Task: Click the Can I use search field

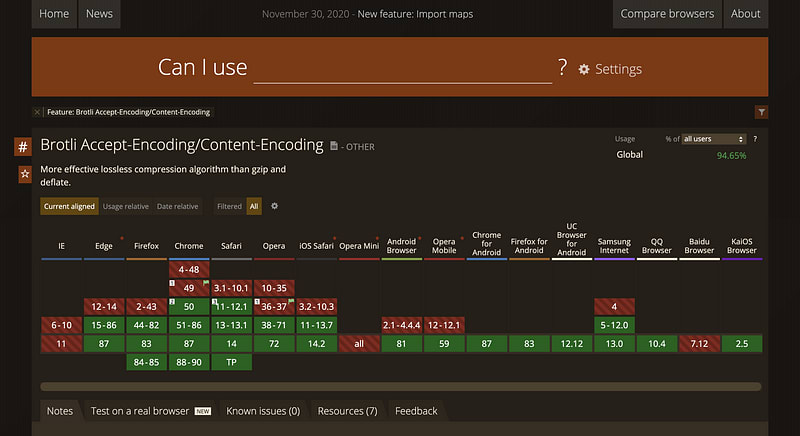Action: click(403, 68)
